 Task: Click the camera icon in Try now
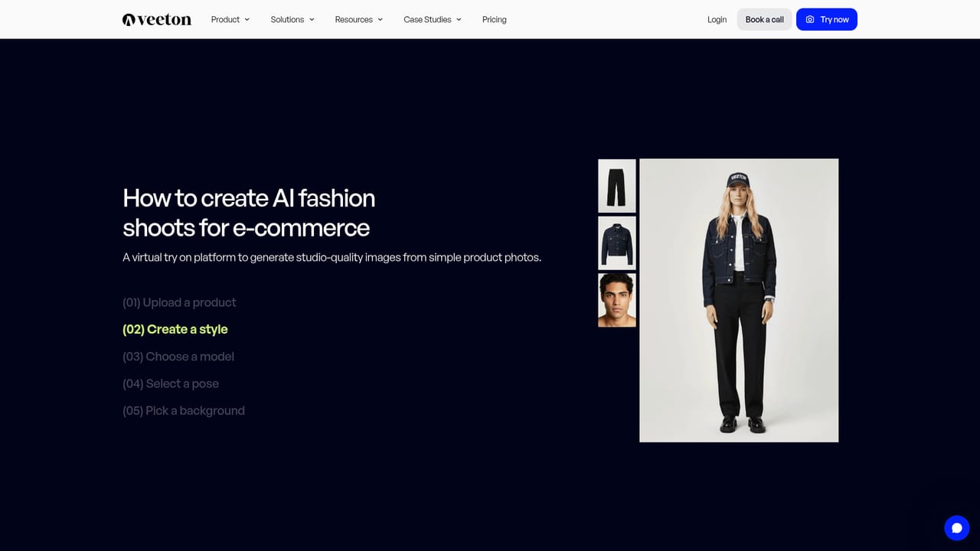[x=810, y=20]
